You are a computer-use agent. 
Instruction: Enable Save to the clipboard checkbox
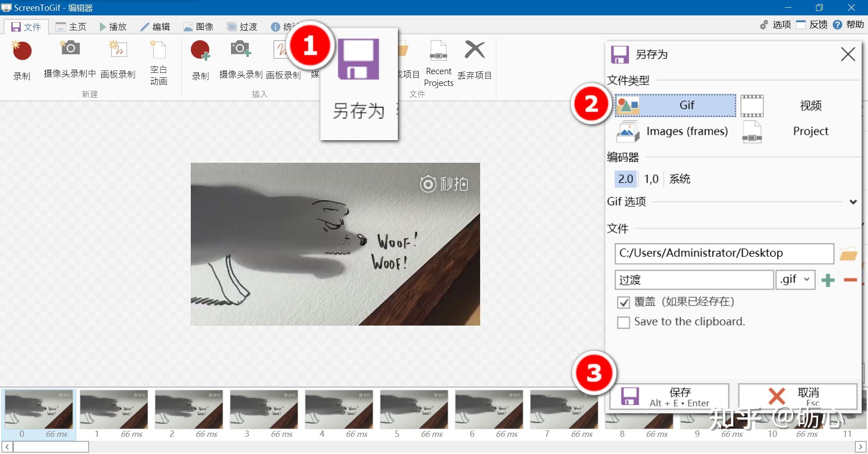623,322
